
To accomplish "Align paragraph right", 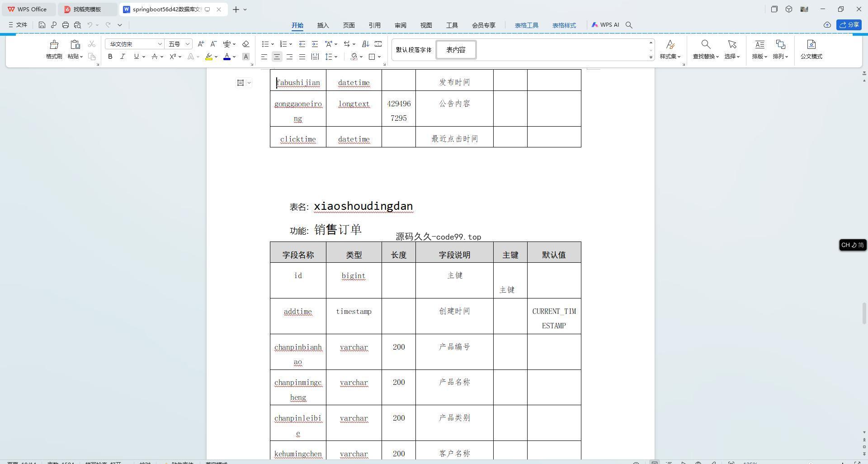I will coord(289,57).
